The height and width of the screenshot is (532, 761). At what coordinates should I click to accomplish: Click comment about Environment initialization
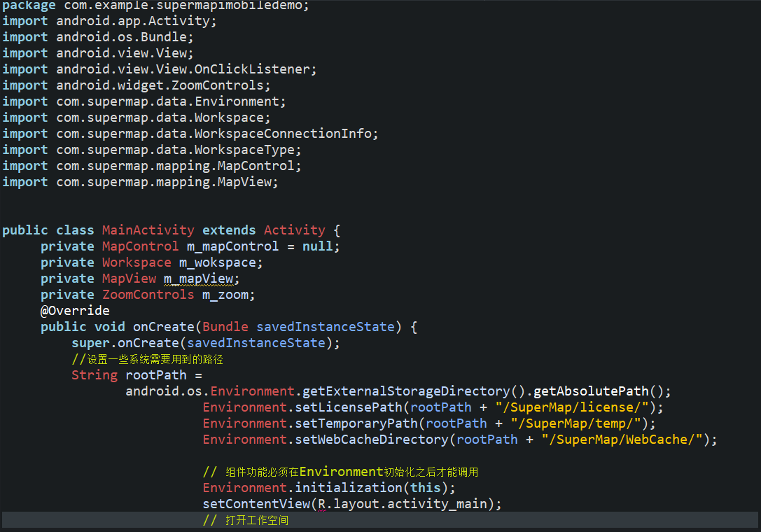[340, 472]
